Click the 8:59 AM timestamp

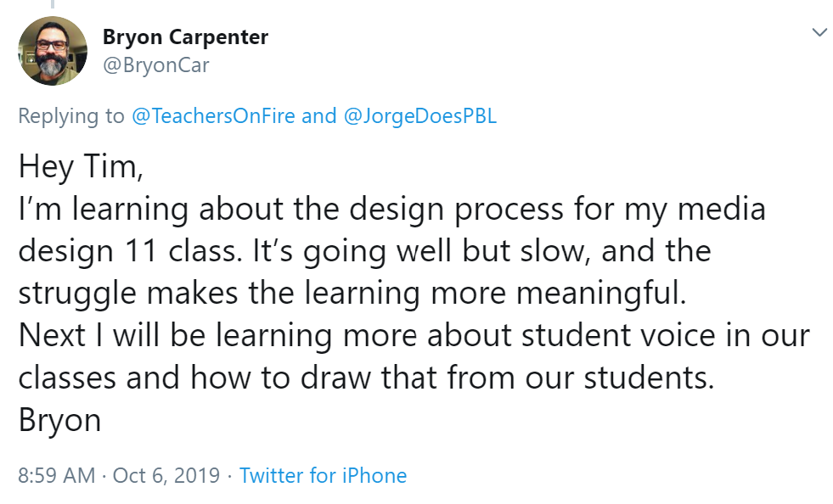[x=56, y=475]
